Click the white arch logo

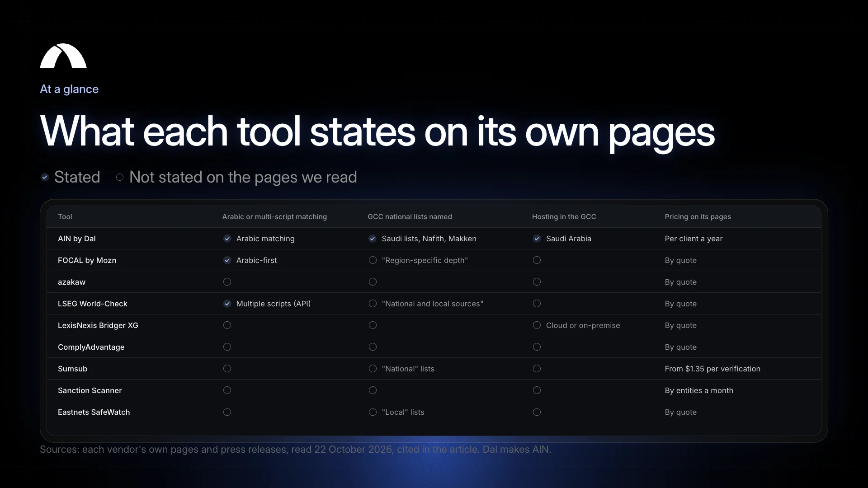tap(63, 56)
